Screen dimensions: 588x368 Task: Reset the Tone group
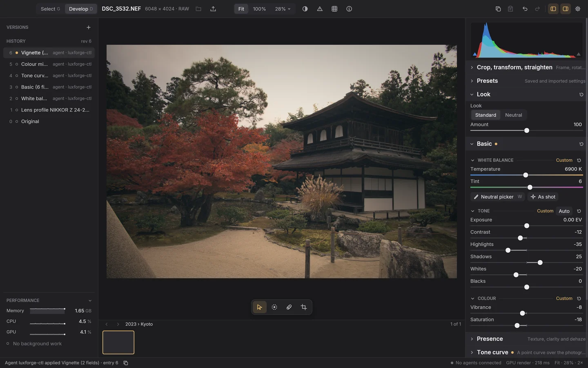pyautogui.click(x=579, y=211)
